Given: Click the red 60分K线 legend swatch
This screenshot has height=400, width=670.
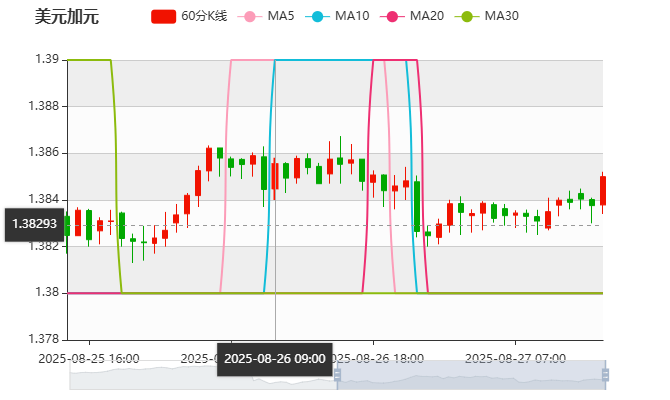Looking at the screenshot, I should coord(163,17).
